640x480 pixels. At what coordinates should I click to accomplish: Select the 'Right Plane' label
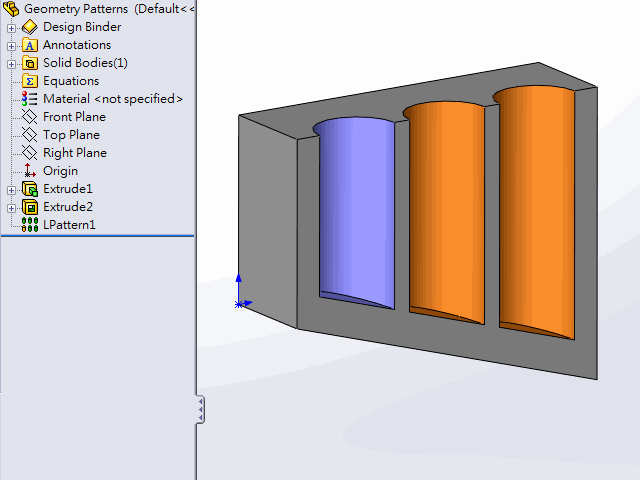click(x=75, y=153)
